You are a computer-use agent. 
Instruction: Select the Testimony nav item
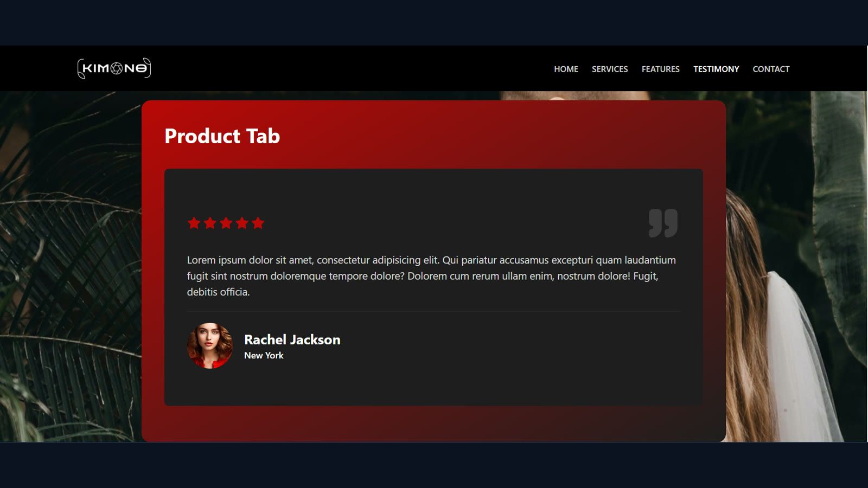716,69
